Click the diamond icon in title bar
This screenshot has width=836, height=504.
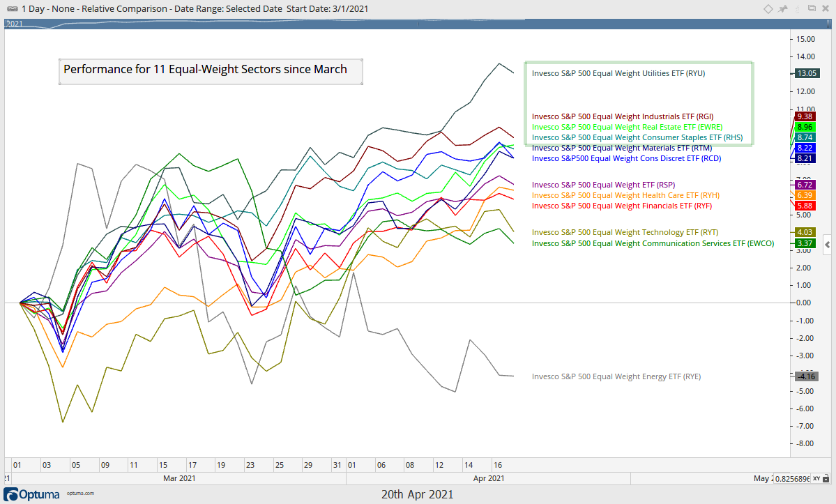768,8
